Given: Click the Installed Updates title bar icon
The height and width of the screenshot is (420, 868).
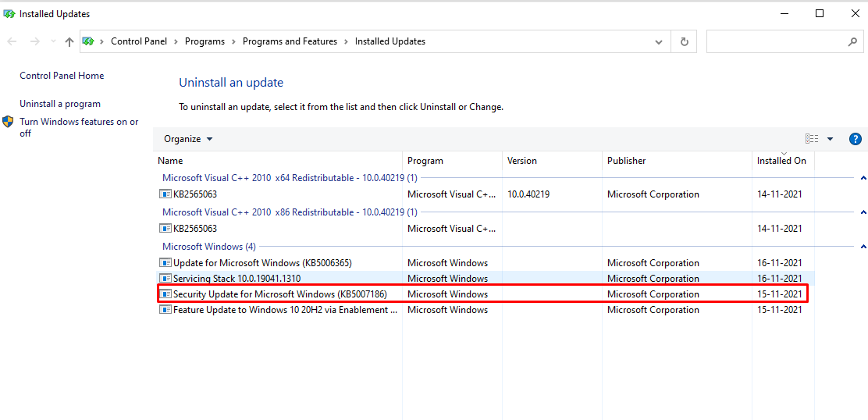Looking at the screenshot, I should (9, 14).
